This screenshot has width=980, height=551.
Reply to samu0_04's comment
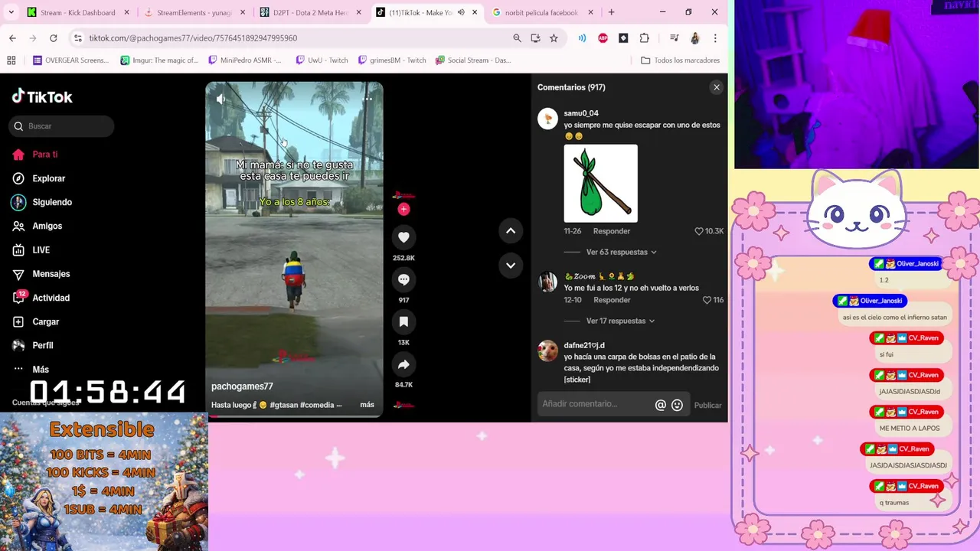(x=612, y=231)
